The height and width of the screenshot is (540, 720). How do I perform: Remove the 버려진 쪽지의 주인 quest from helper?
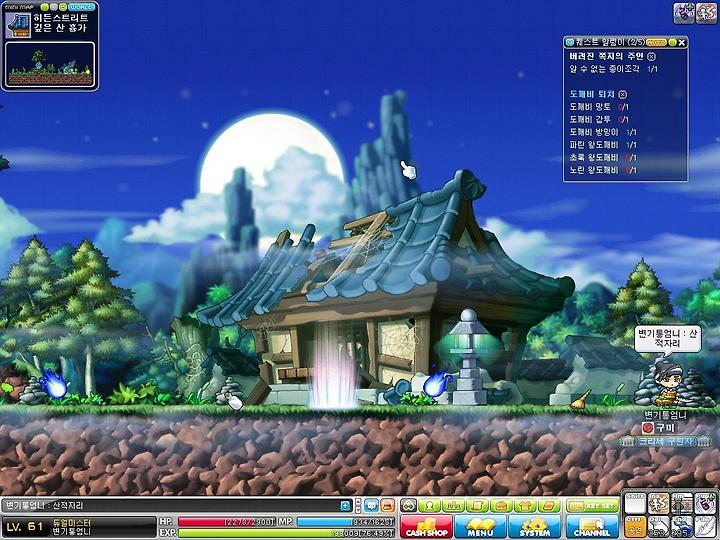point(651,56)
